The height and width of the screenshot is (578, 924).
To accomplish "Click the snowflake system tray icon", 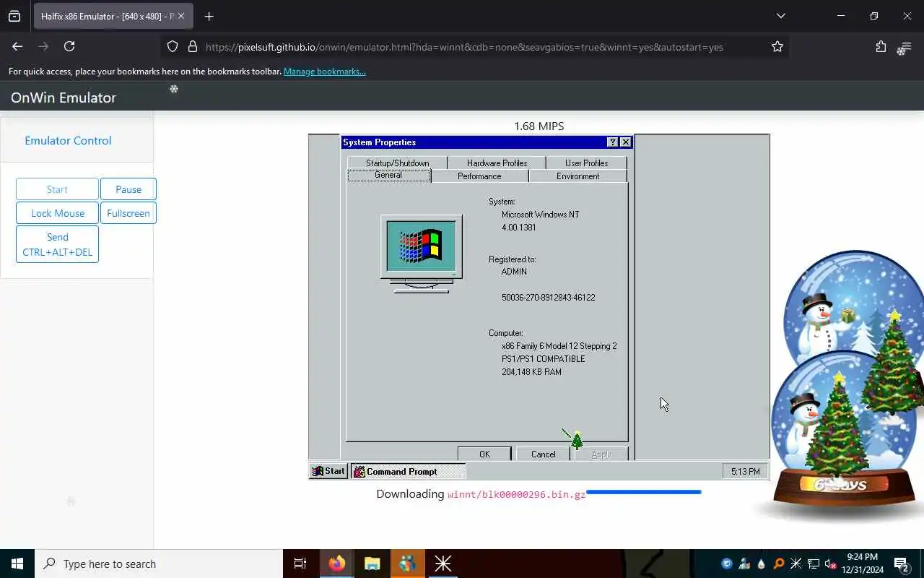I will (x=796, y=564).
